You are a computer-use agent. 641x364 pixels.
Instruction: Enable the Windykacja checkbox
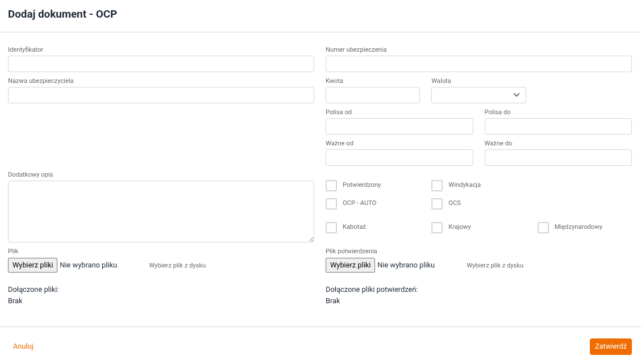click(437, 186)
